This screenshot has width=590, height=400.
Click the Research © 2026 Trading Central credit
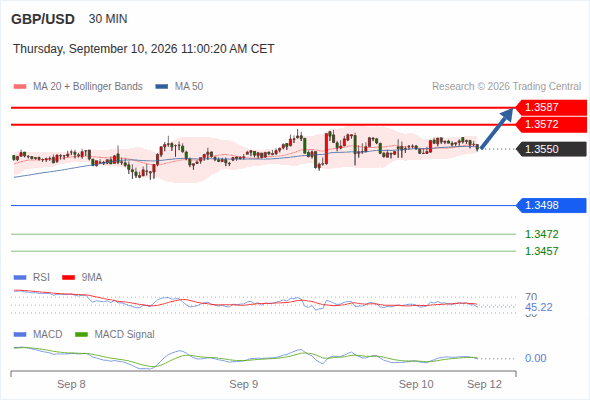pos(506,87)
